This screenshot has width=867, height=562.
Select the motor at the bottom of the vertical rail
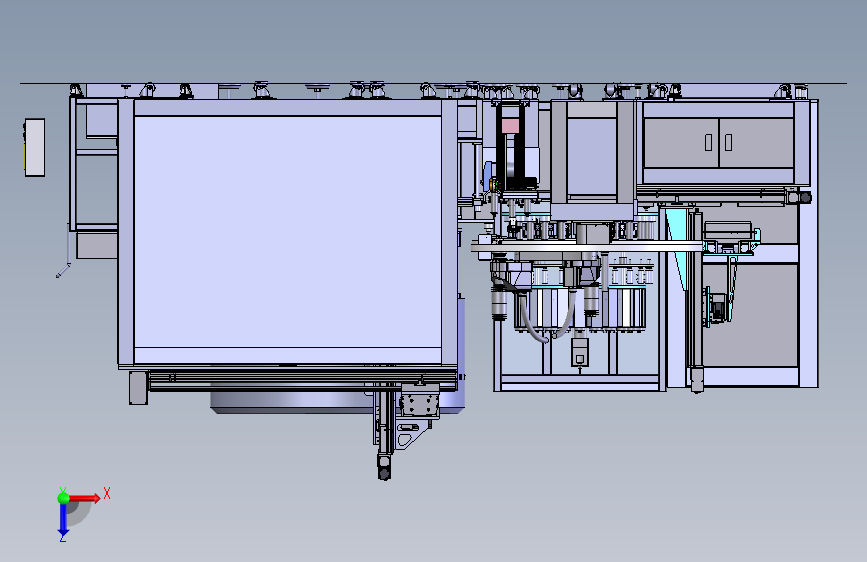(384, 466)
